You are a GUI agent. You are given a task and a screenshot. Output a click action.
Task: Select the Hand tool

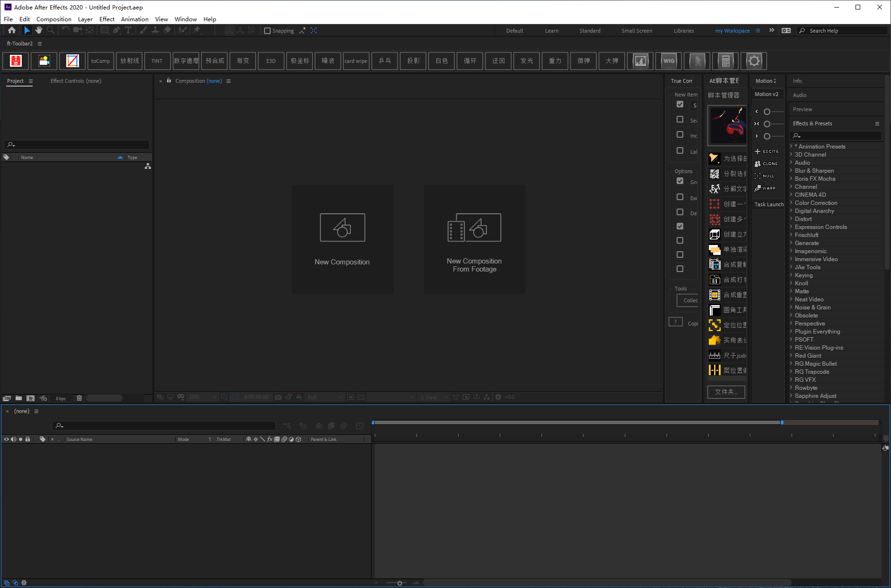[39, 30]
